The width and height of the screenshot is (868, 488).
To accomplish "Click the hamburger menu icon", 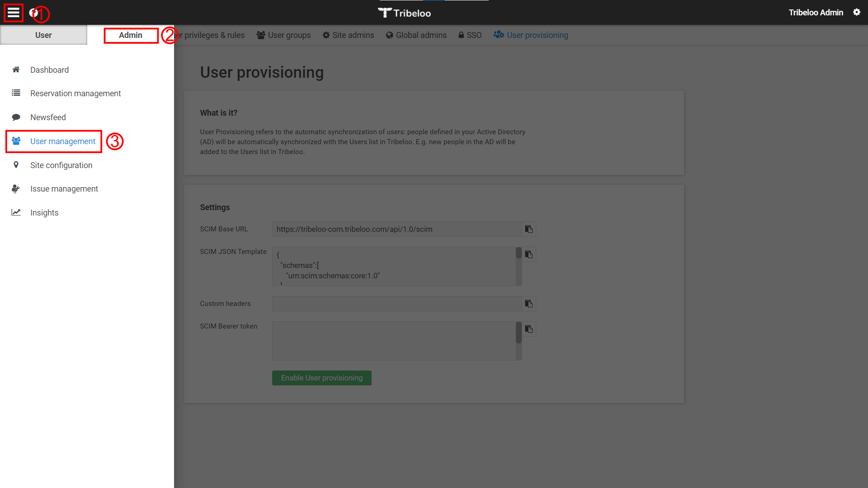I will [x=13, y=12].
